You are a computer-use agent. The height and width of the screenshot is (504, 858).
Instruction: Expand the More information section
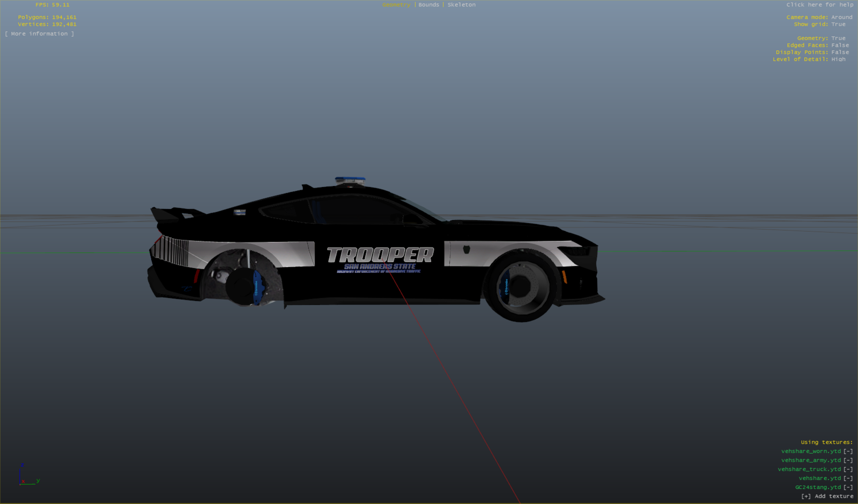(40, 34)
